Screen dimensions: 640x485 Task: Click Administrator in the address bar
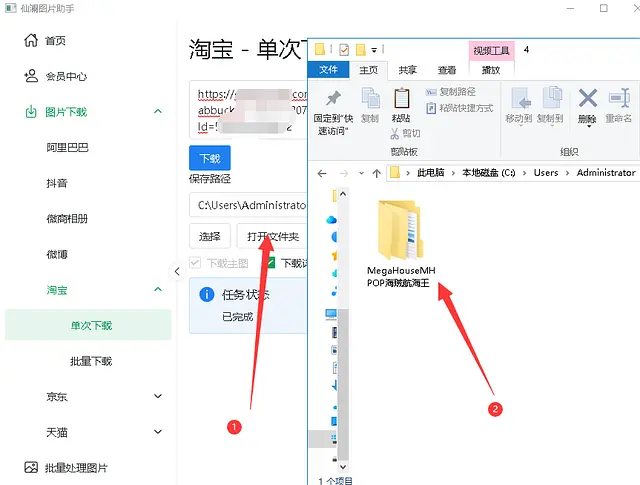[606, 173]
